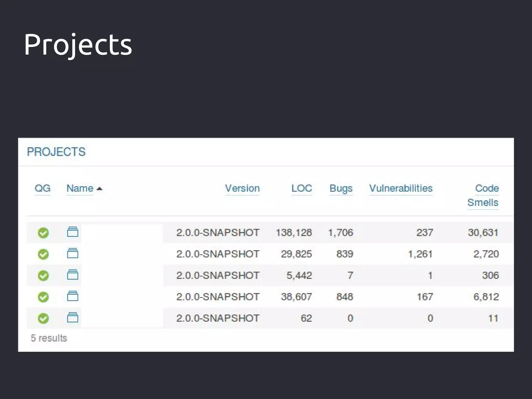
Task: Sort by Name column header
Action: pos(80,188)
